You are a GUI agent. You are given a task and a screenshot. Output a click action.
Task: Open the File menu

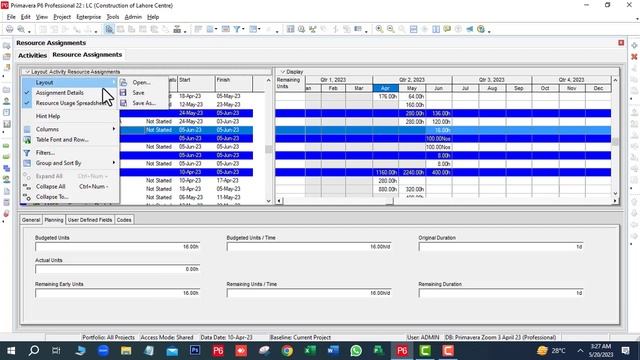click(11, 17)
